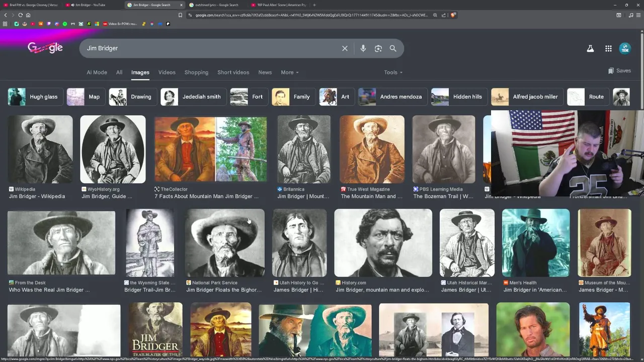
Task: Switch to Shopping results tab
Action: (196, 72)
